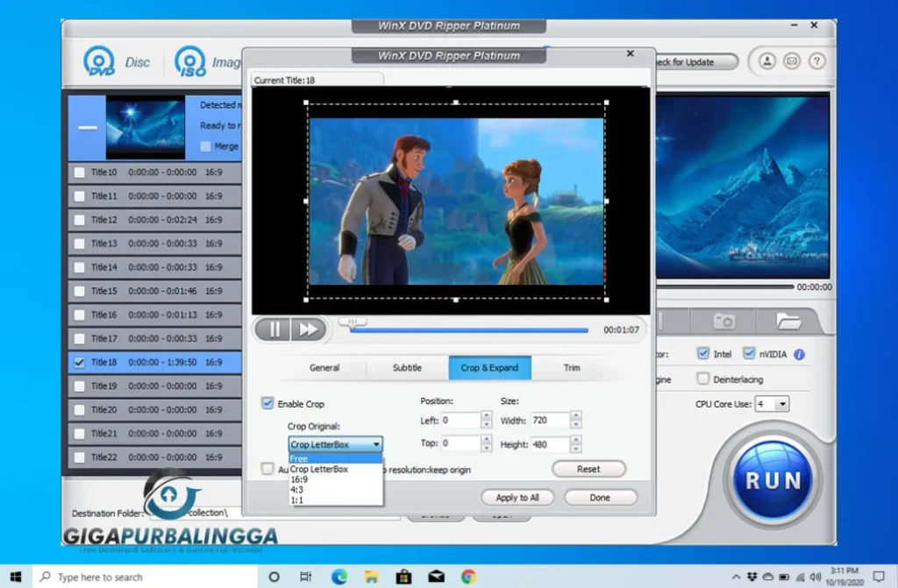898x588 pixels.
Task: Select the DVD Disc source icon
Action: click(99, 61)
